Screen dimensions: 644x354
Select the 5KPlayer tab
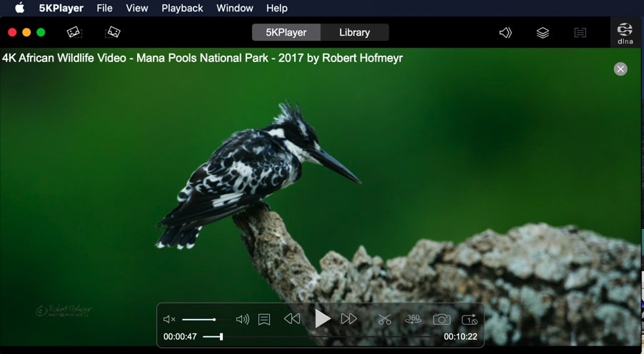pyautogui.click(x=286, y=32)
